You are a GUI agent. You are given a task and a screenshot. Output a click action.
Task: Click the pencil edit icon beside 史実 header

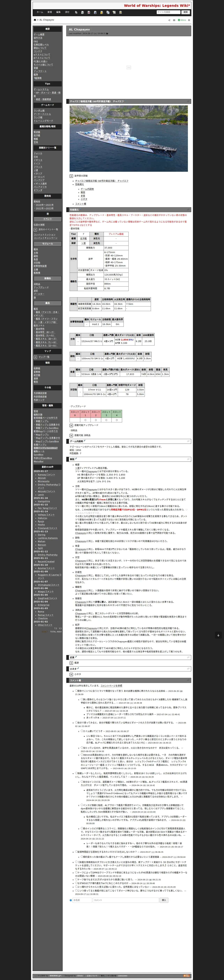coord(76,657)
